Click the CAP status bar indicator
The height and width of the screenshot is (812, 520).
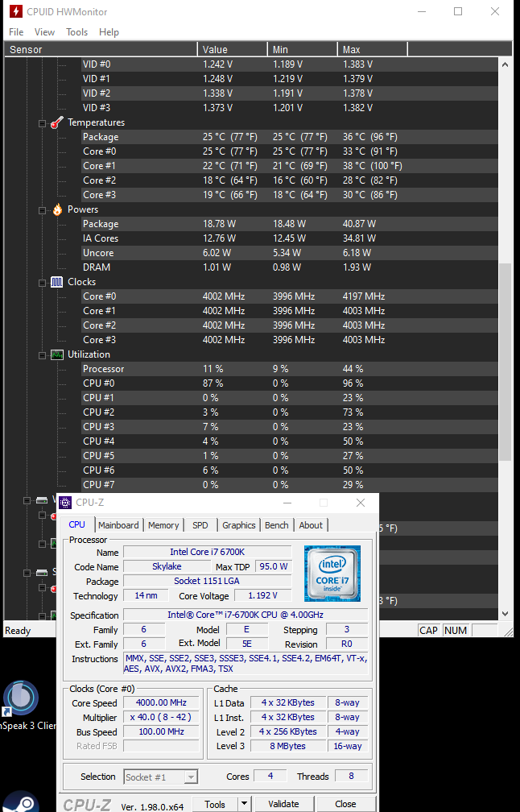click(x=428, y=631)
